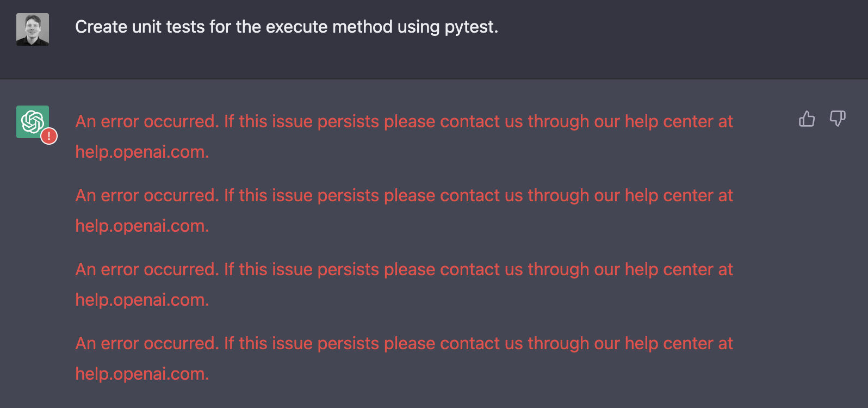Open the first help.openai.com link
This screenshot has height=408, width=868.
click(x=141, y=152)
